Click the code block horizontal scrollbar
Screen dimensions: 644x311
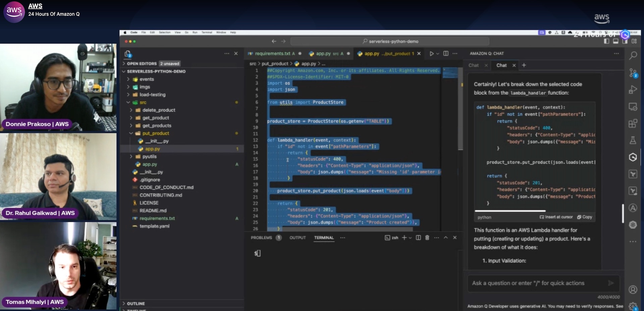(510, 211)
